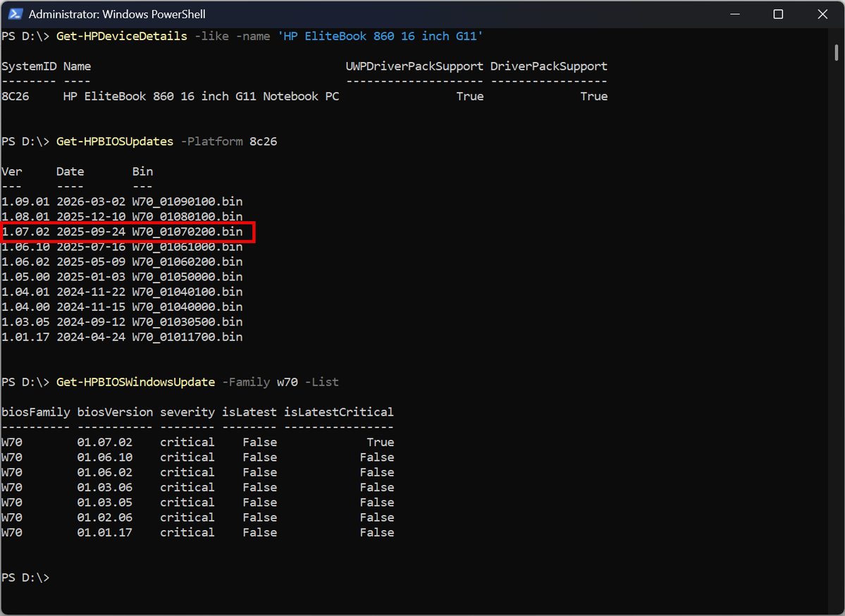Screen dimensions: 845x616
Task: Click the 01.02.06 biosVersion value
Action: tap(104, 517)
